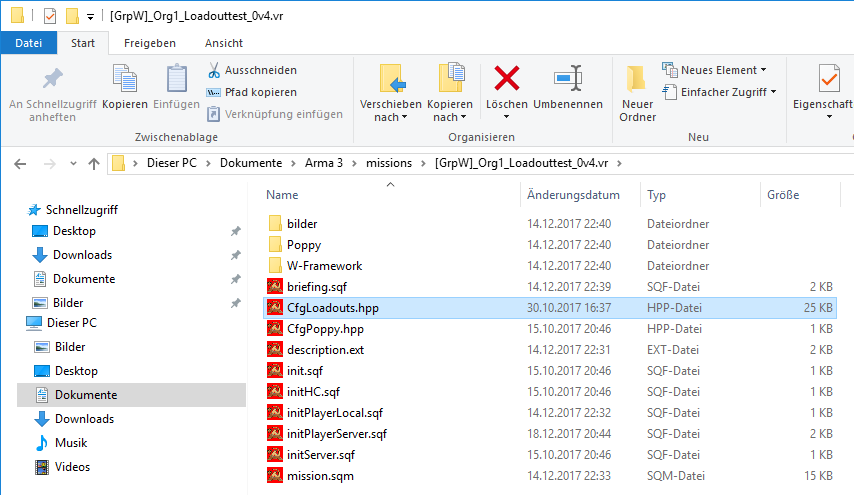The height and width of the screenshot is (495, 854).
Task: Click Pfad kopieren button
Action: pos(251,93)
